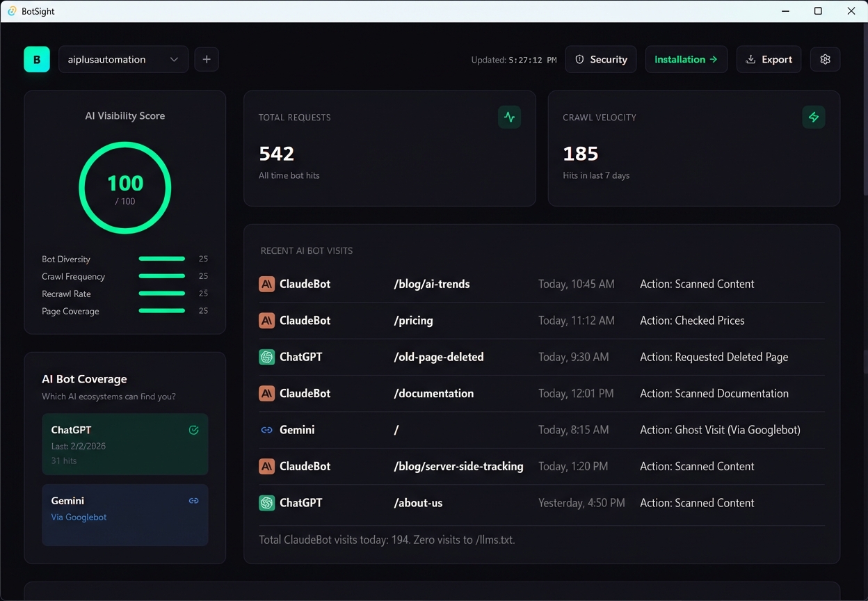
Task: Click the shield icon inside the Security button
Action: pyautogui.click(x=579, y=59)
